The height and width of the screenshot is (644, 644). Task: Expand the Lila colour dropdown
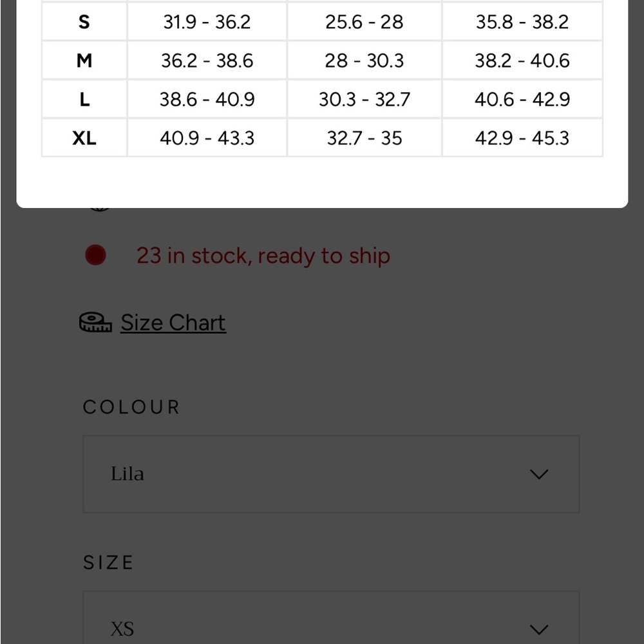point(331,474)
